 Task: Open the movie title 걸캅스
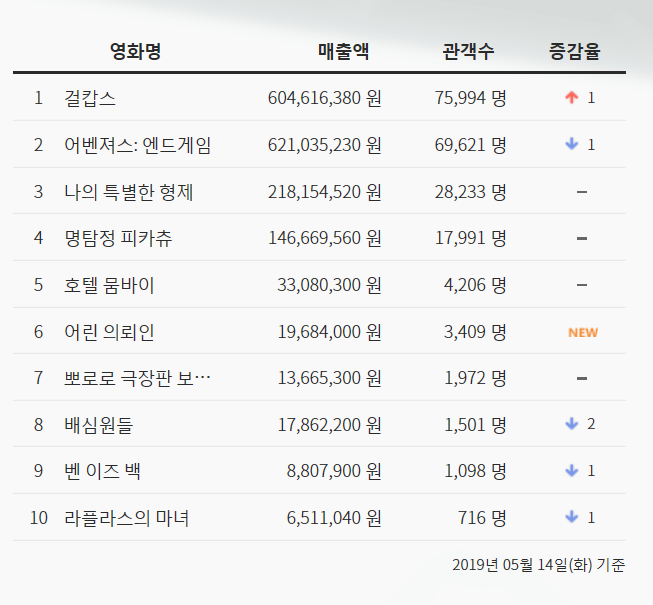coord(90,98)
